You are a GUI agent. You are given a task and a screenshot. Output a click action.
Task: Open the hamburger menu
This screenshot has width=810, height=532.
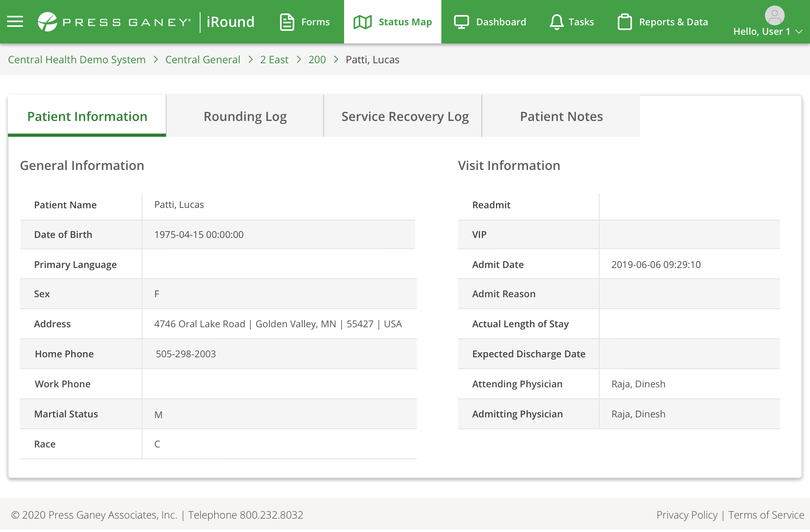point(15,21)
